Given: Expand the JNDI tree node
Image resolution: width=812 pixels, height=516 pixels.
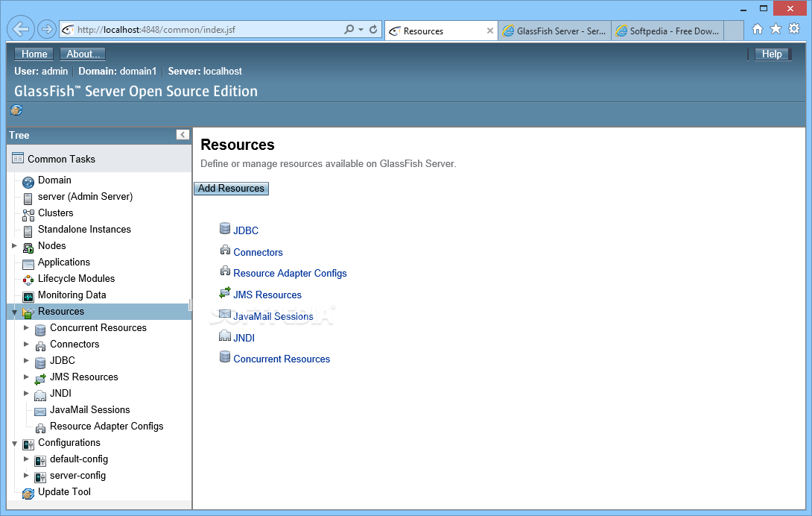Looking at the screenshot, I should pyautogui.click(x=26, y=393).
